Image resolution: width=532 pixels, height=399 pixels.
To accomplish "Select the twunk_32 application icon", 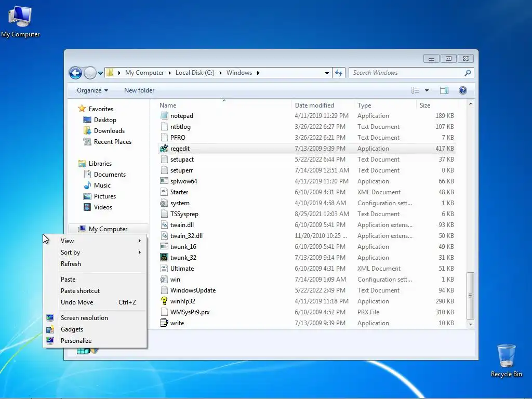I will click(164, 258).
